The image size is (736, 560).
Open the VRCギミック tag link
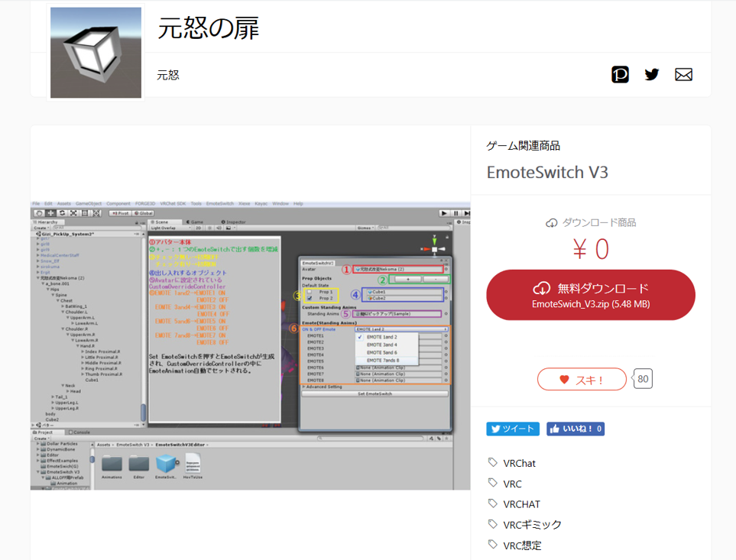(x=532, y=524)
